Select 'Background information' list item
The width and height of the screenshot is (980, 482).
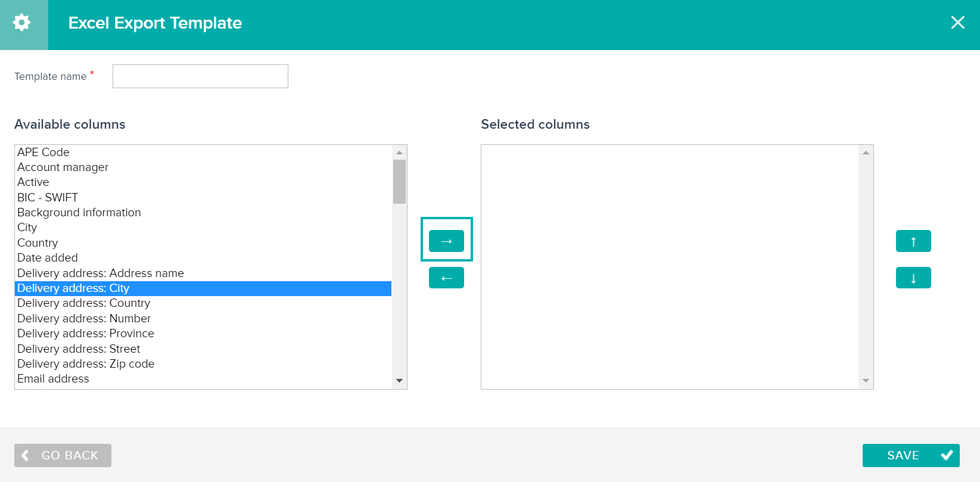(x=203, y=213)
